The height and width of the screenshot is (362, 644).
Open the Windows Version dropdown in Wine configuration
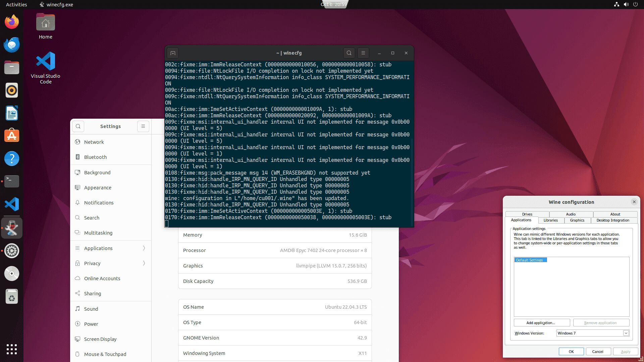click(593, 333)
